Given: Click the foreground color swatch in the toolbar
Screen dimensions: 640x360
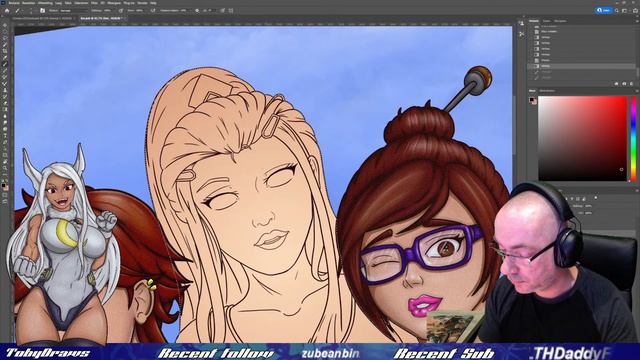Looking at the screenshot, I should pos(4,185).
